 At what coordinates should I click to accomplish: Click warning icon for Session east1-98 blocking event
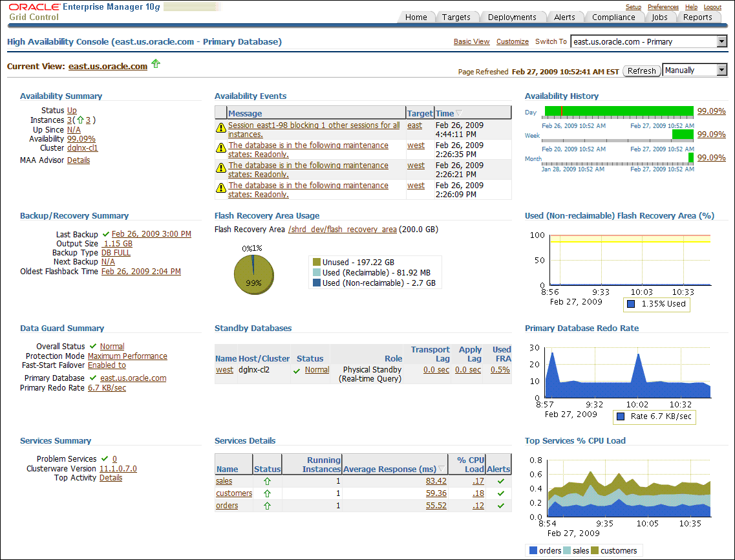click(x=221, y=127)
